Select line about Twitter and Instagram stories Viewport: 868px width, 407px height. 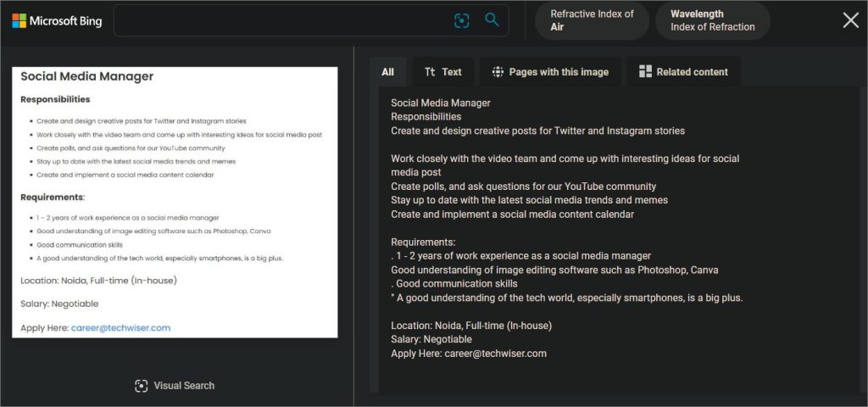[537, 131]
